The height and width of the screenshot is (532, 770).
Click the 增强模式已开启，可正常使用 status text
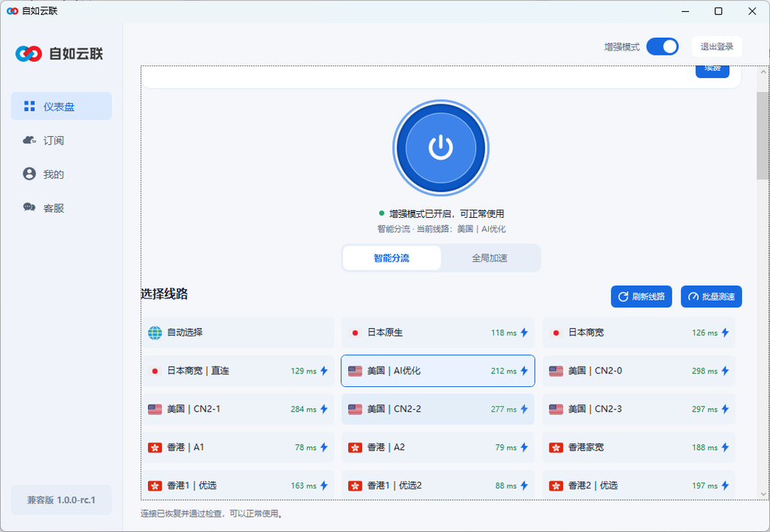click(447, 214)
